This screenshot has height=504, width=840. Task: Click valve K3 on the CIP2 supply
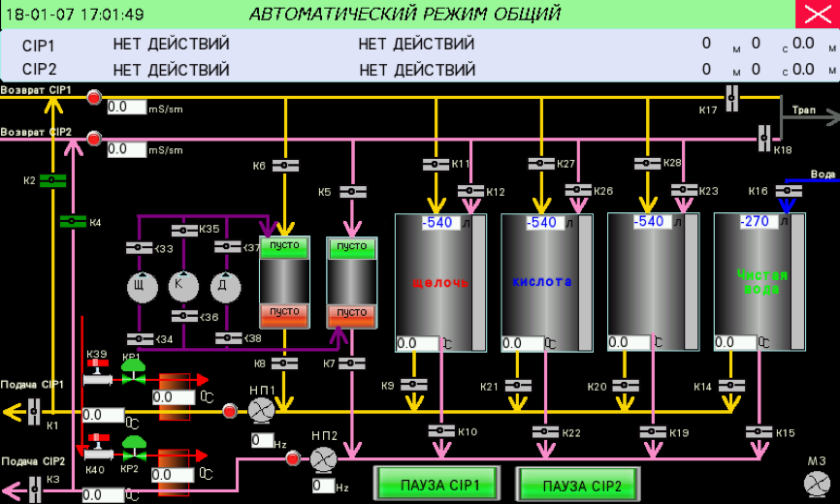(34, 489)
